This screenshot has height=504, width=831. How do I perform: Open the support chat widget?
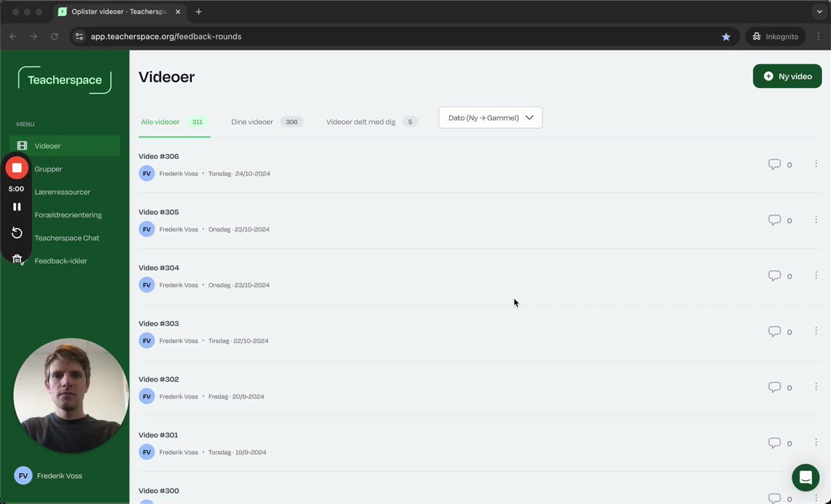(806, 477)
